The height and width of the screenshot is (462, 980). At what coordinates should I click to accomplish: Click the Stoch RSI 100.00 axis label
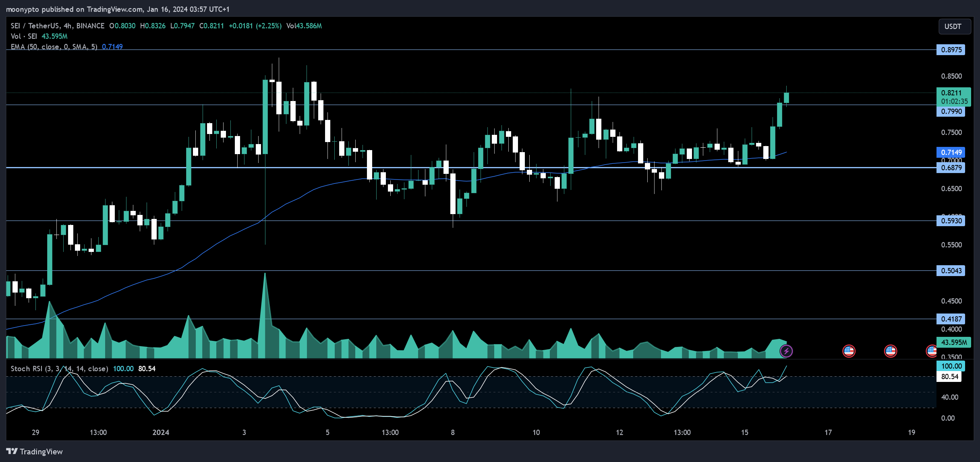(x=951, y=366)
